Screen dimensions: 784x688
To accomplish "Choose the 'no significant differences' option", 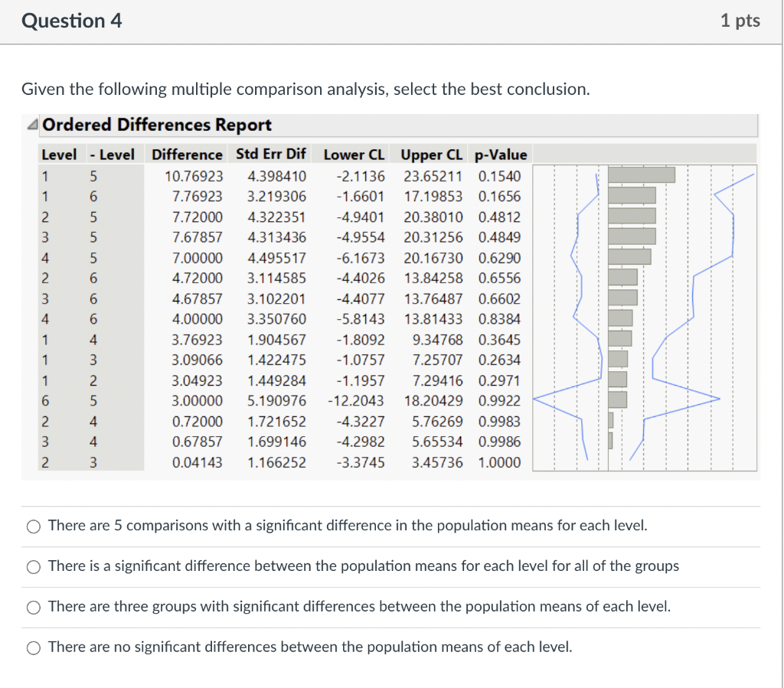I will point(34,647).
